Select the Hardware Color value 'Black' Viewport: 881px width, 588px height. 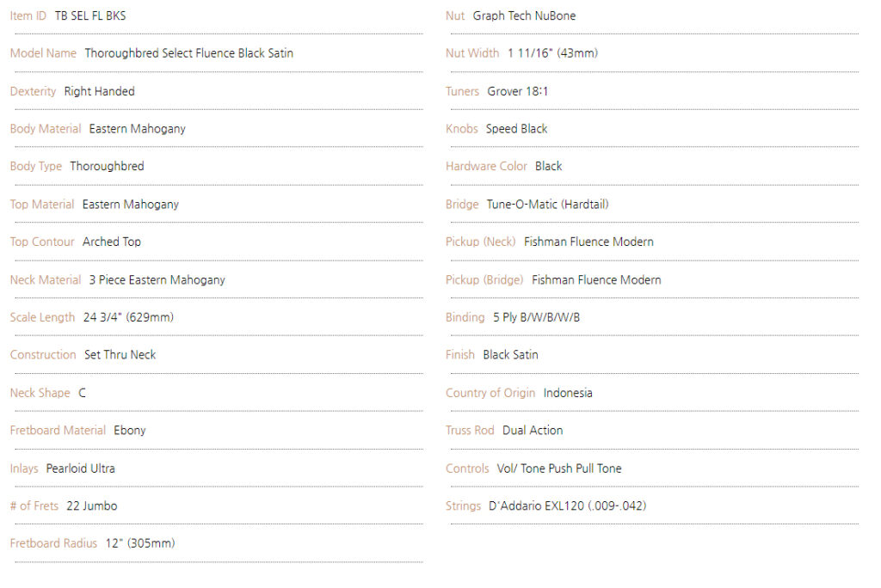coord(548,166)
